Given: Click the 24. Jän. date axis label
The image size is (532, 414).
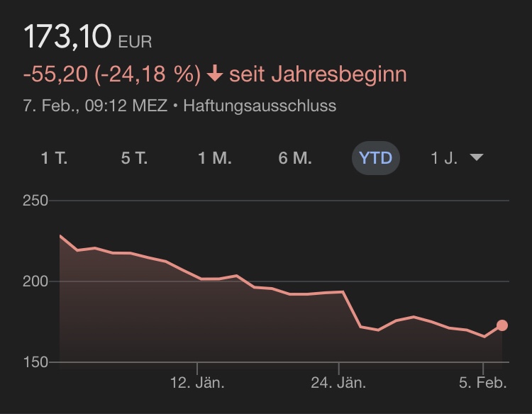Looking at the screenshot, I should pos(339,384).
